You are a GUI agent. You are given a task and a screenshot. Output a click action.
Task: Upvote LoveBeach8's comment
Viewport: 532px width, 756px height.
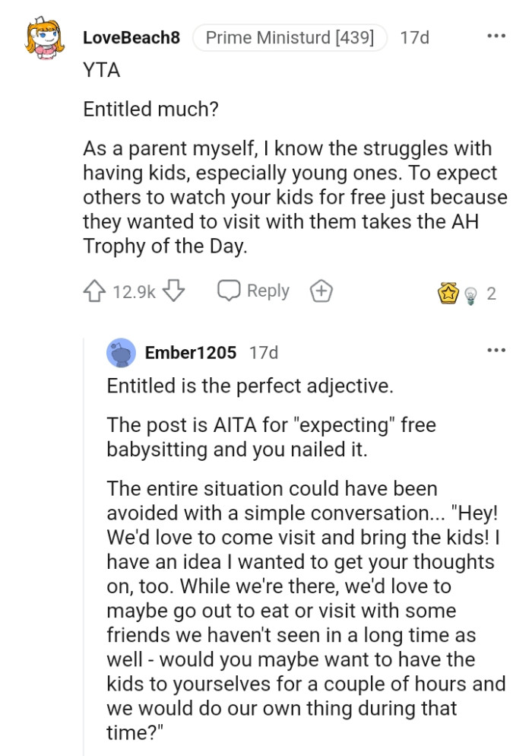[93, 290]
